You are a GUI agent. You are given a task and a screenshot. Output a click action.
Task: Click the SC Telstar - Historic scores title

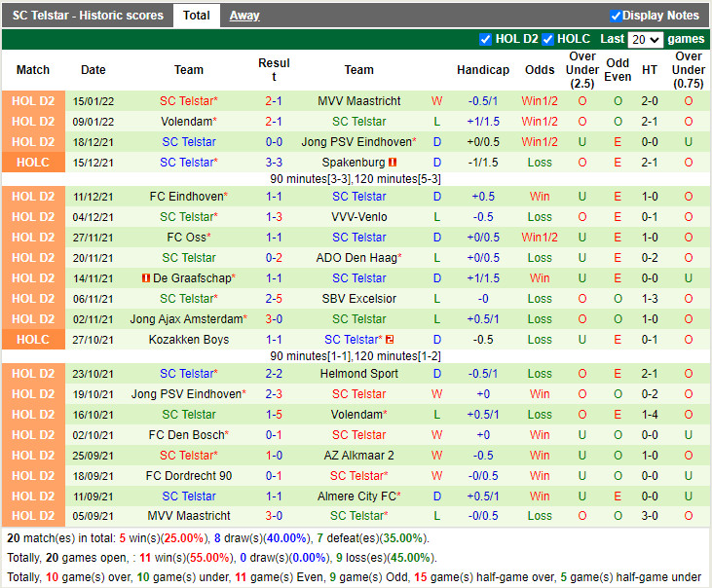pos(88,16)
